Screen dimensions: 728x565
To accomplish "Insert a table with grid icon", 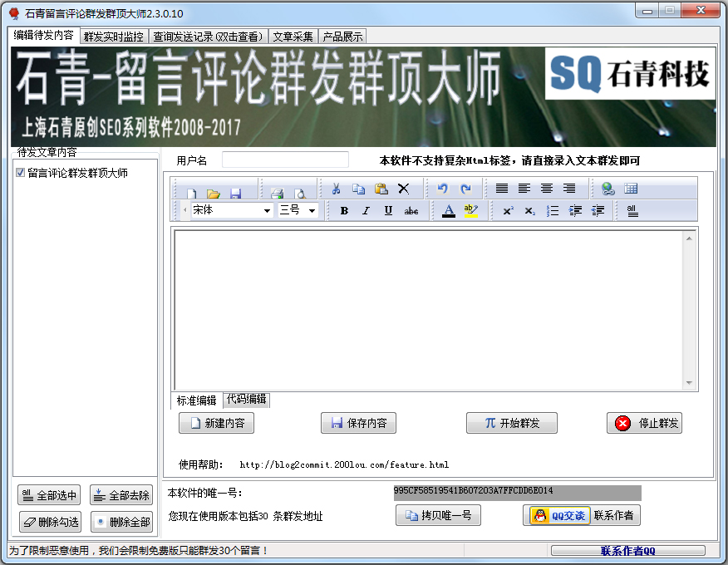I will coord(631,188).
